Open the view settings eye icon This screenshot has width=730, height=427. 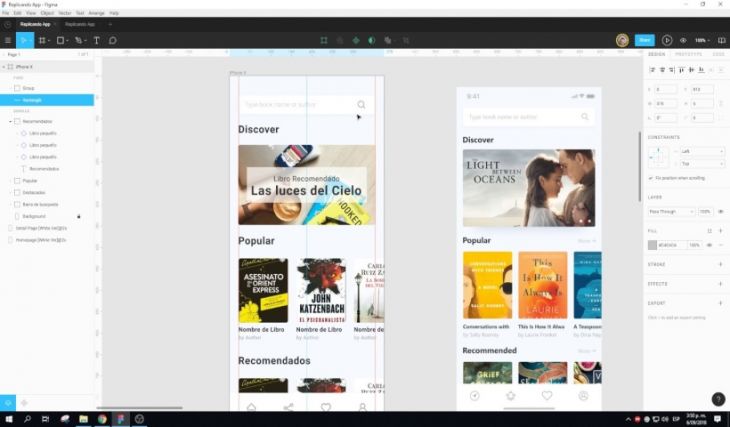point(683,41)
